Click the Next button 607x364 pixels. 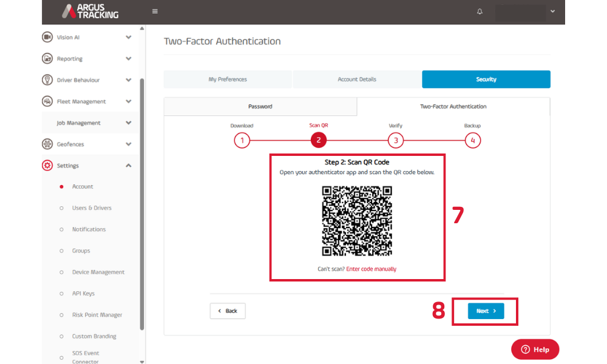486,311
